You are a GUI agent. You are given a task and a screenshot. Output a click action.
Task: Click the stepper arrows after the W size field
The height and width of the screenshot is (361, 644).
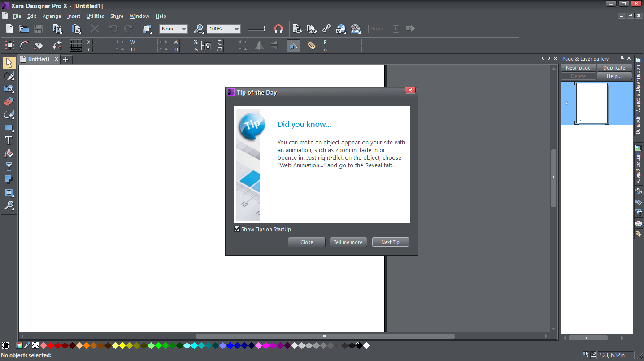click(164, 42)
